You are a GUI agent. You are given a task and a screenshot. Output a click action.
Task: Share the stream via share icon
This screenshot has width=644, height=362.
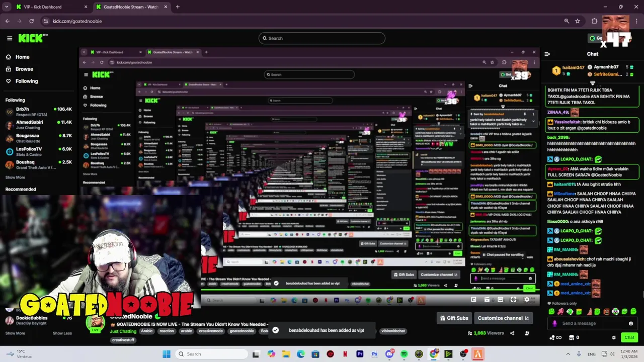[512, 333]
